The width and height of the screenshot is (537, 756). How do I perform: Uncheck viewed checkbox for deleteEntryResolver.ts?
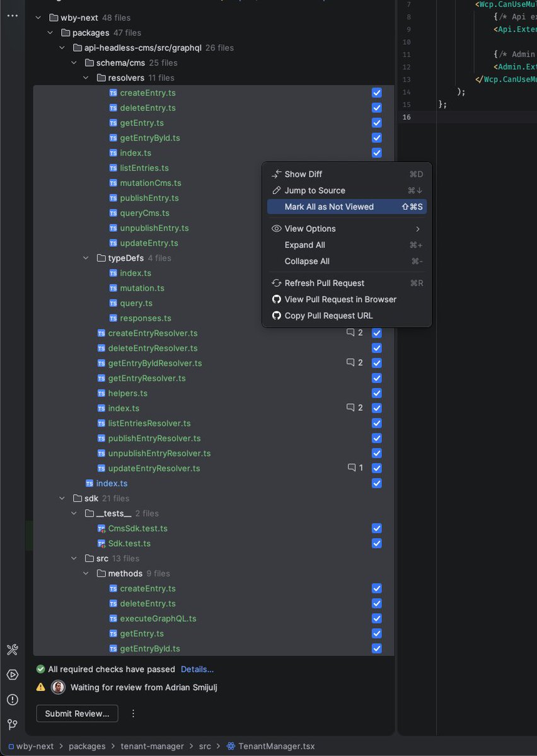pos(377,348)
